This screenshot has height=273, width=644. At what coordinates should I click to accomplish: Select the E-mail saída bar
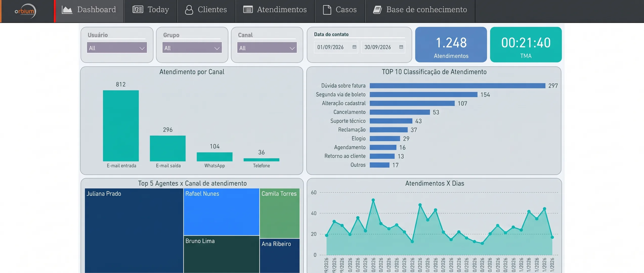click(x=168, y=148)
